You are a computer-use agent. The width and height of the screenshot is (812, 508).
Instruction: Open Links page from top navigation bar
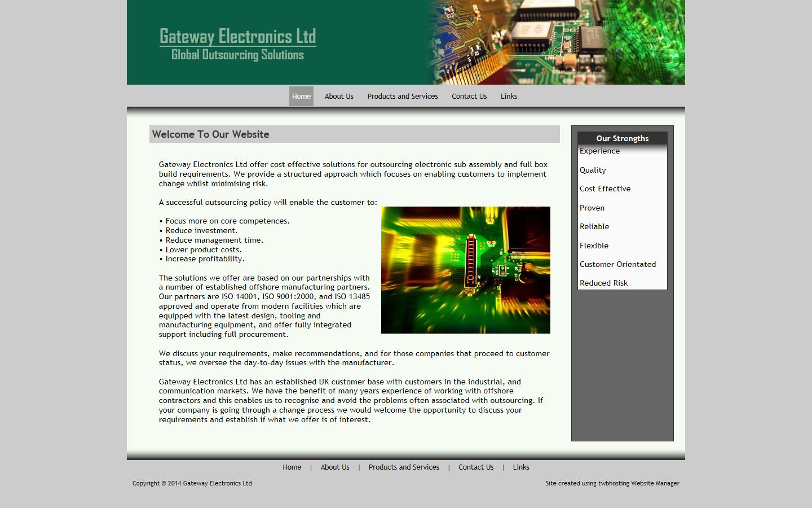pos(509,97)
